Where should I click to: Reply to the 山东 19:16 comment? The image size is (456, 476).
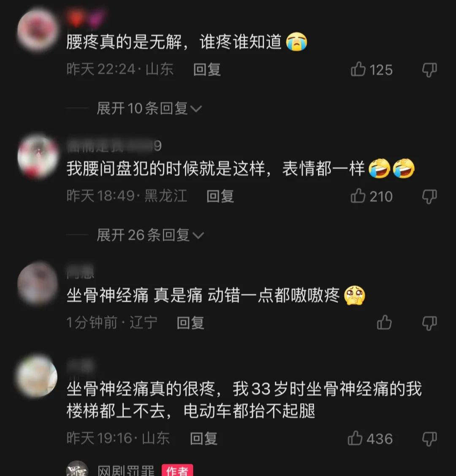[x=204, y=439]
